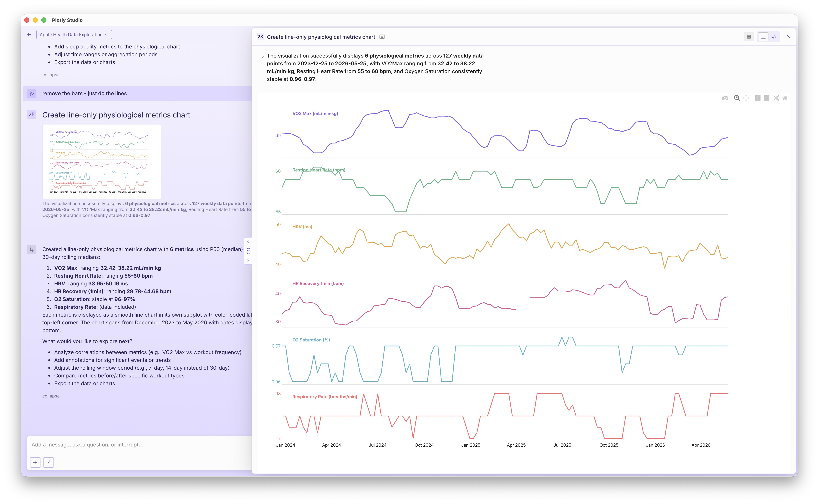
Task: Click the 'remove the bars - just do the lines' prompt
Action: point(84,94)
